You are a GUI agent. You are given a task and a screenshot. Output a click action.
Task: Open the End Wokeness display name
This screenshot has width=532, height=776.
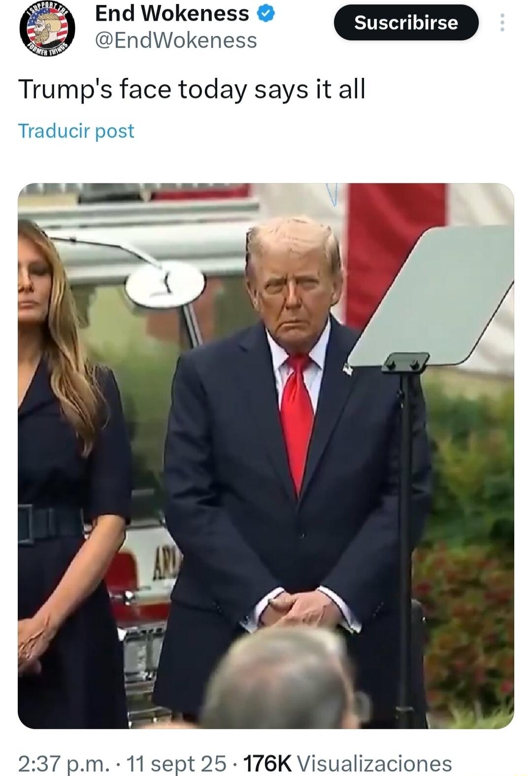point(172,14)
